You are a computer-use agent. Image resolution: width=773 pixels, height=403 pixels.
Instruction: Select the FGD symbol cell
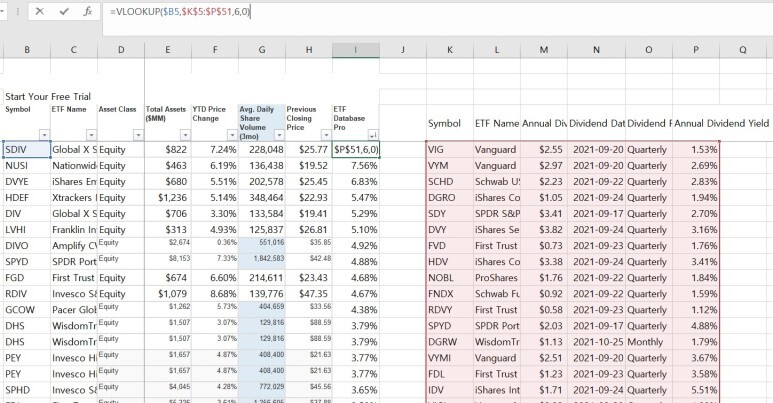pos(27,278)
